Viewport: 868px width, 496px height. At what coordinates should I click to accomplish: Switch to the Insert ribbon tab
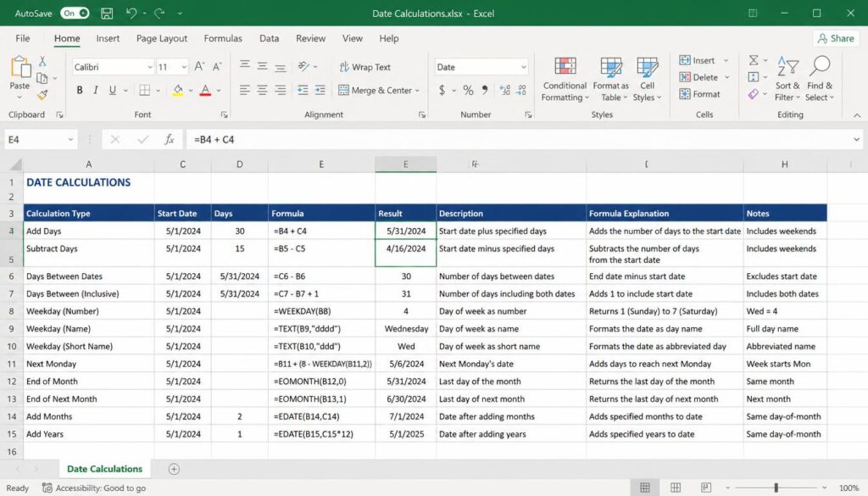pos(108,38)
